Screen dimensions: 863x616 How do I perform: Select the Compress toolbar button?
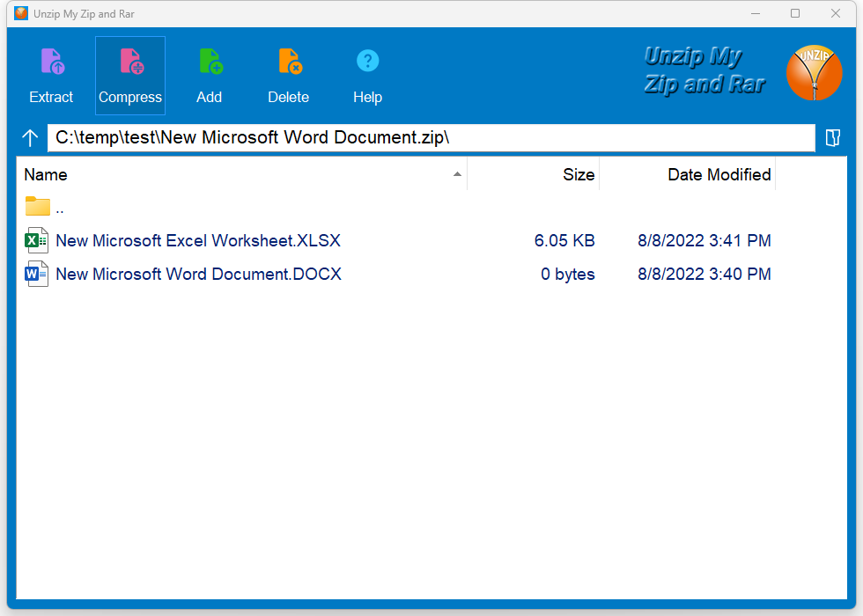(x=130, y=76)
